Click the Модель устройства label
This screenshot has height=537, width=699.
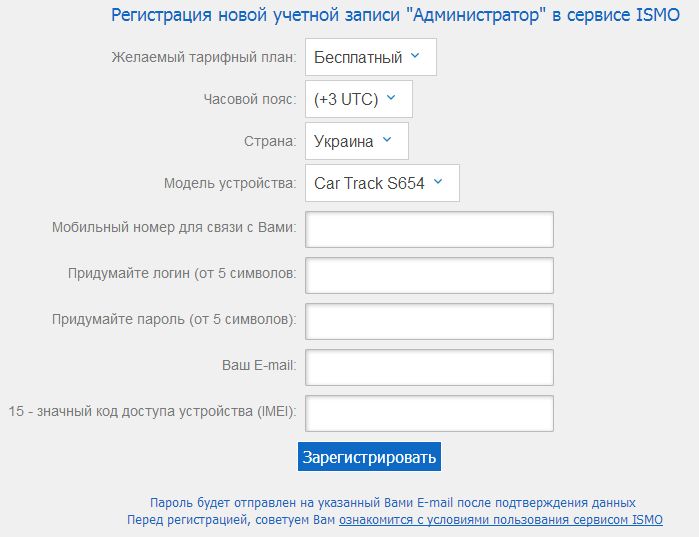click(229, 183)
